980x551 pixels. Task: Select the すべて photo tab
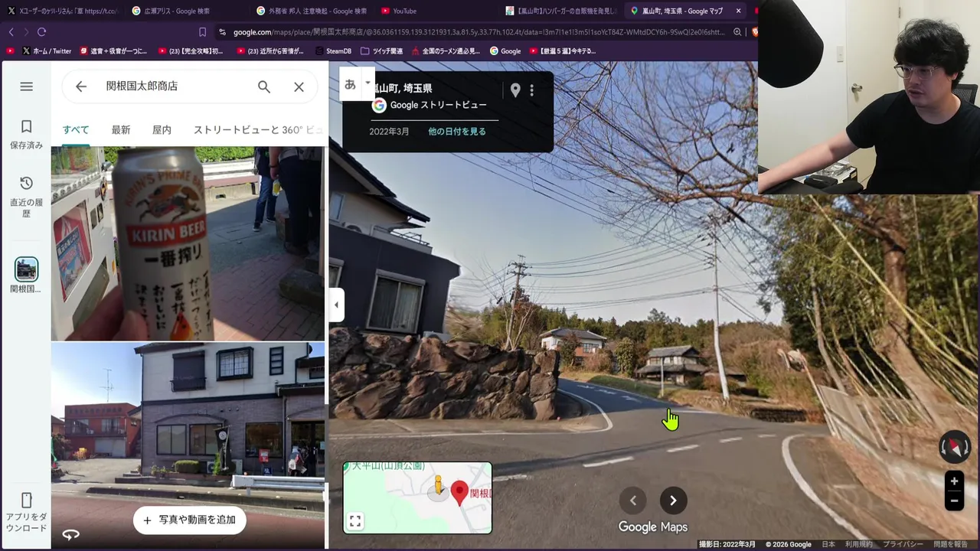(76, 130)
